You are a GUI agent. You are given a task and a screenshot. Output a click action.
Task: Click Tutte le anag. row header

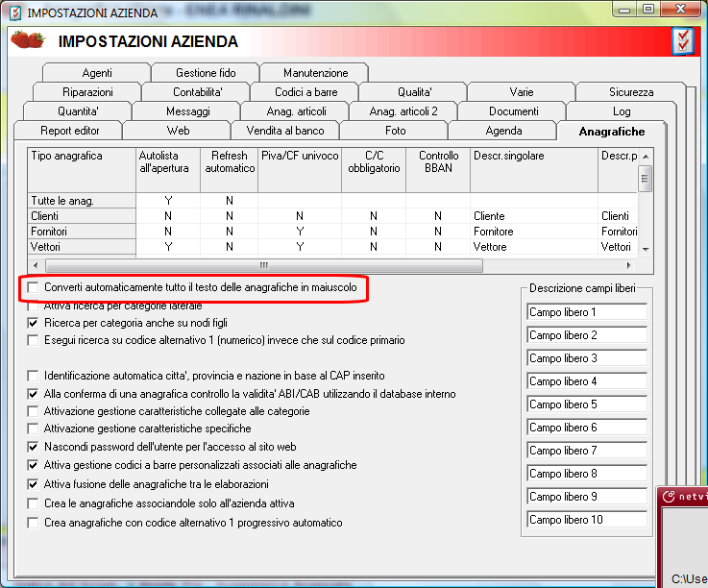pyautogui.click(x=82, y=201)
